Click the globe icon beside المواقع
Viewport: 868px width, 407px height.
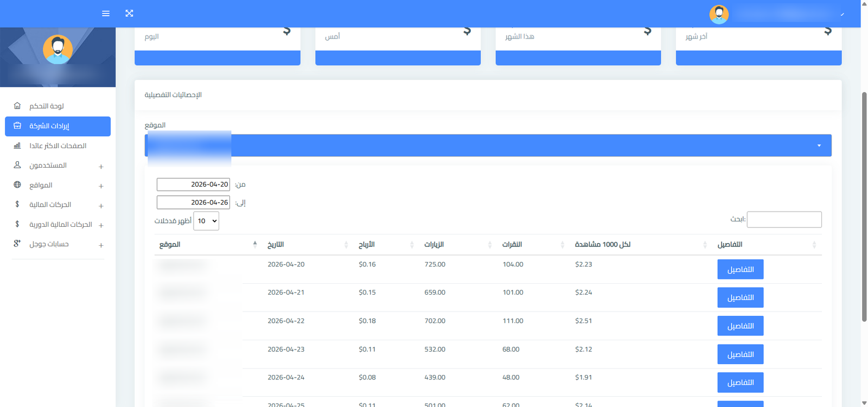tap(17, 185)
